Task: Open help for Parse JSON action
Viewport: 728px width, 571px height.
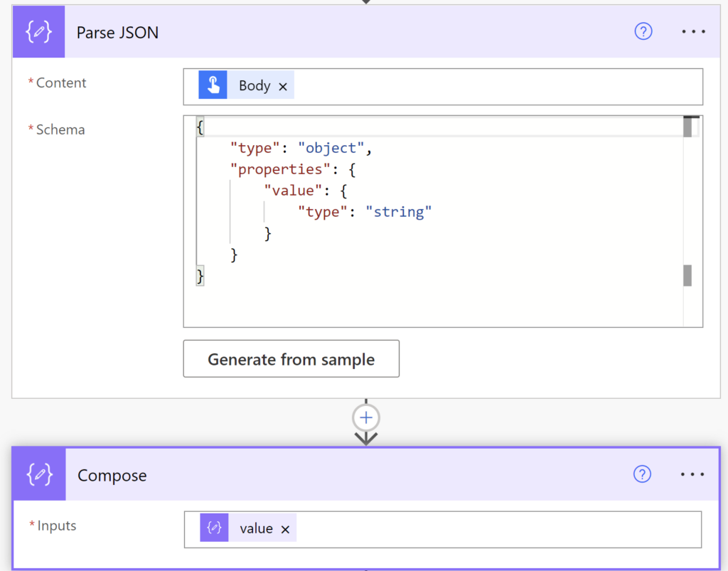Action: pos(643,31)
